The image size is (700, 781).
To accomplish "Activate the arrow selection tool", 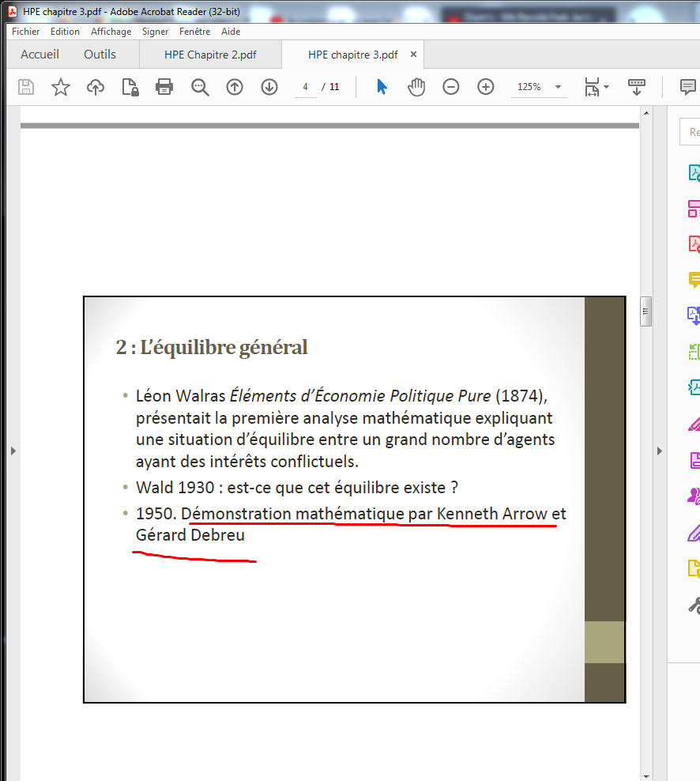I will [x=382, y=87].
